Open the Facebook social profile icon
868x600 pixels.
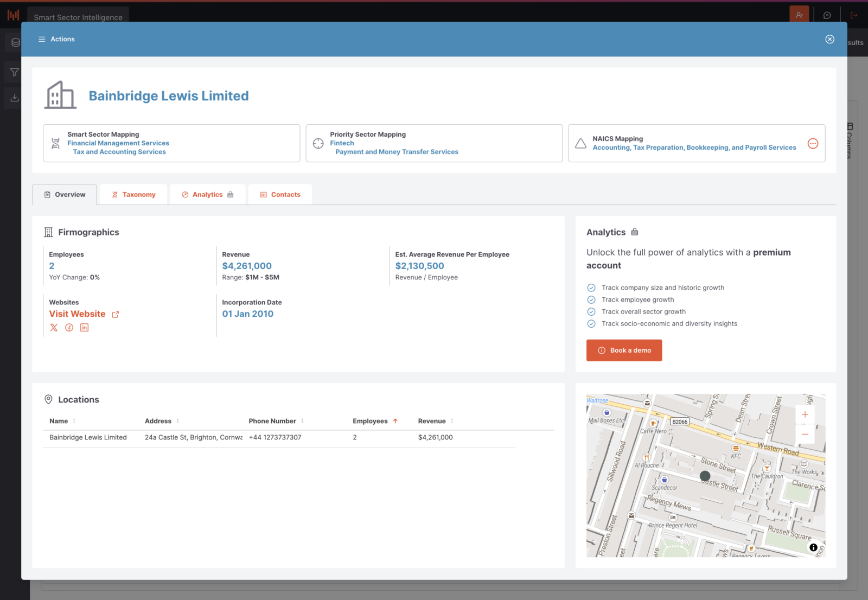pyautogui.click(x=69, y=328)
